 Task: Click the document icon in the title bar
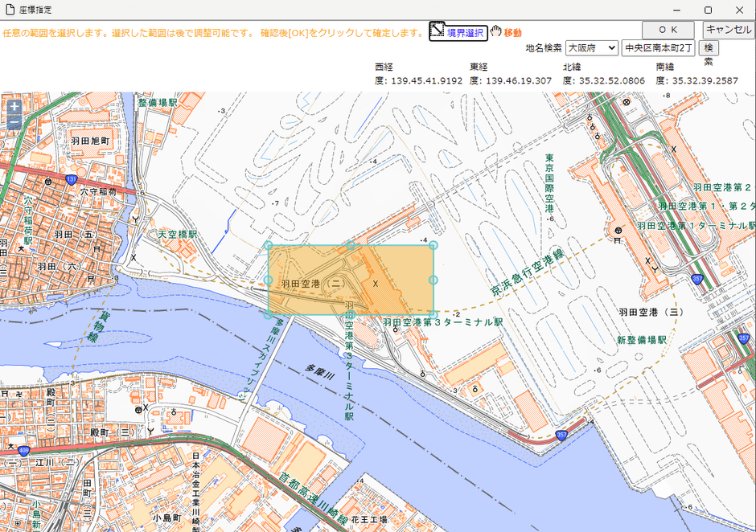9,10
